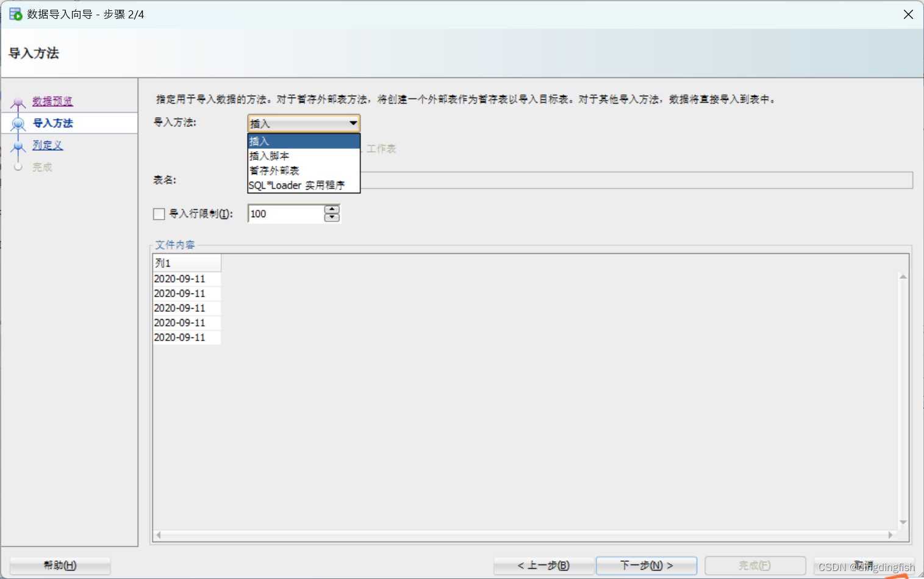Click the 导入方法 step node icon
924x579 pixels.
click(18, 124)
